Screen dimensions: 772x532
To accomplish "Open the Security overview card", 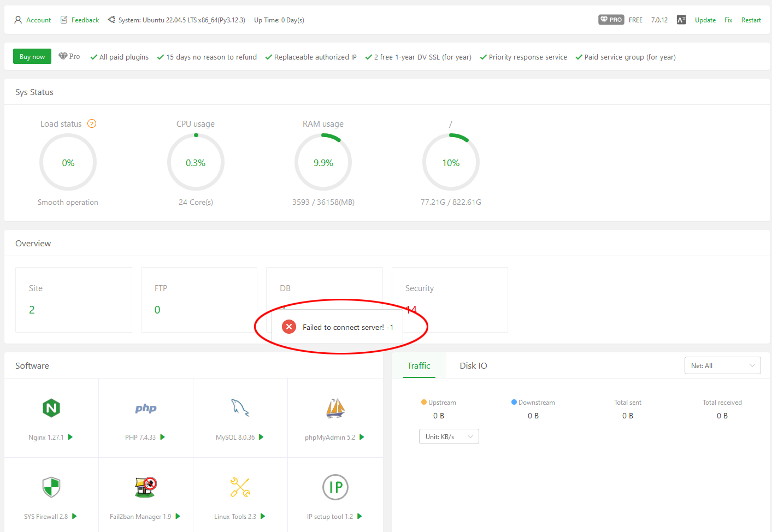I will click(450, 300).
